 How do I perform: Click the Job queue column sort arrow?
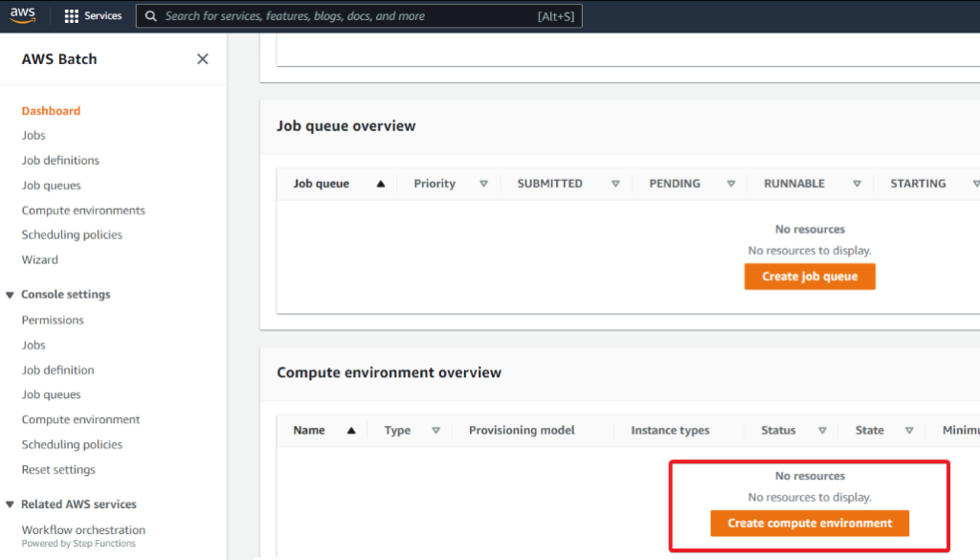379,183
